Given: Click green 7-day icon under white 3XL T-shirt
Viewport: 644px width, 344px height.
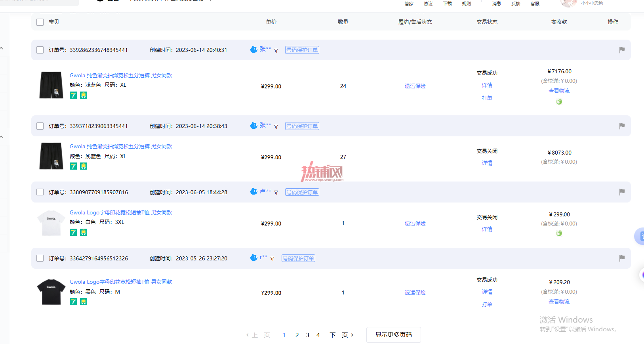Looking at the screenshot, I should [x=73, y=232].
